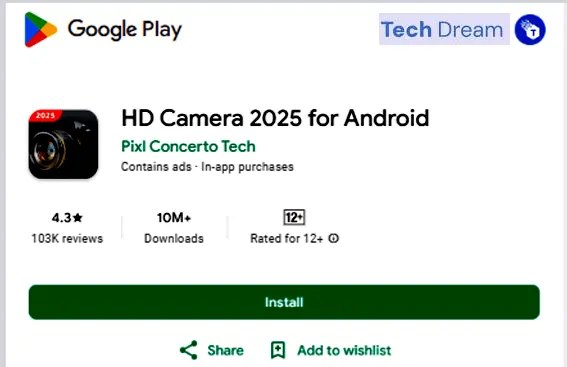Click the Google Play wordmark
This screenshot has height=367, width=567.
125,30
